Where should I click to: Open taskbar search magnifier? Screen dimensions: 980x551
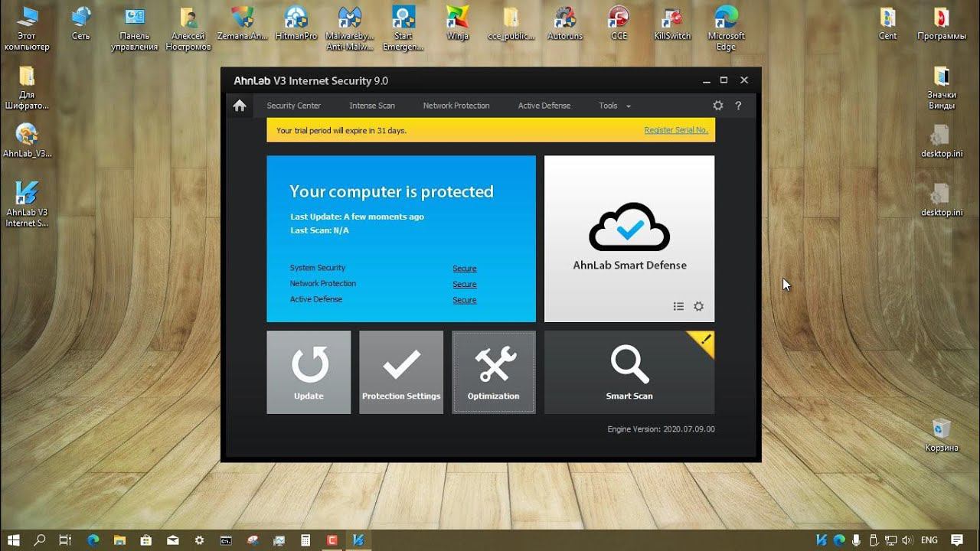pos(39,540)
